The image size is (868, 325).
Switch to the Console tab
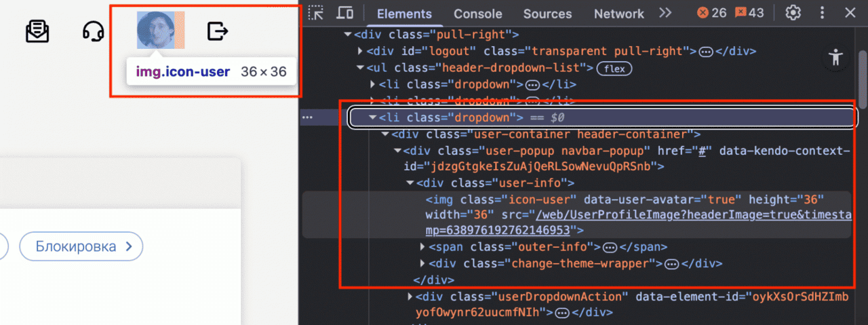(478, 14)
